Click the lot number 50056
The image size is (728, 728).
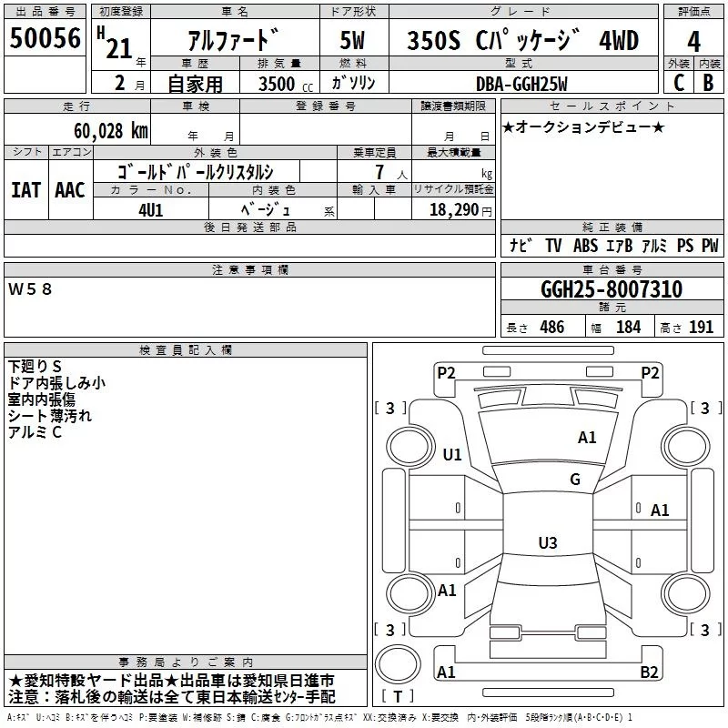[45, 39]
